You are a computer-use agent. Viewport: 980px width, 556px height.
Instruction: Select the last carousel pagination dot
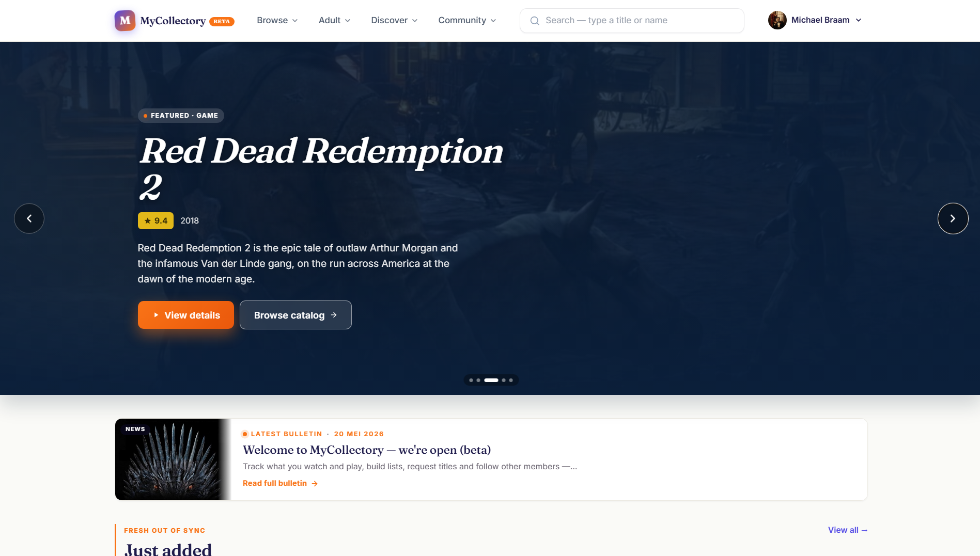[x=511, y=380]
